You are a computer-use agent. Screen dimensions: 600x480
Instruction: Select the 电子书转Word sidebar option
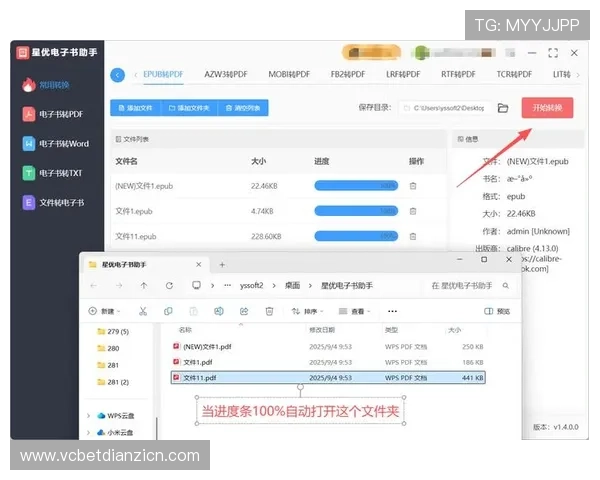(x=55, y=143)
